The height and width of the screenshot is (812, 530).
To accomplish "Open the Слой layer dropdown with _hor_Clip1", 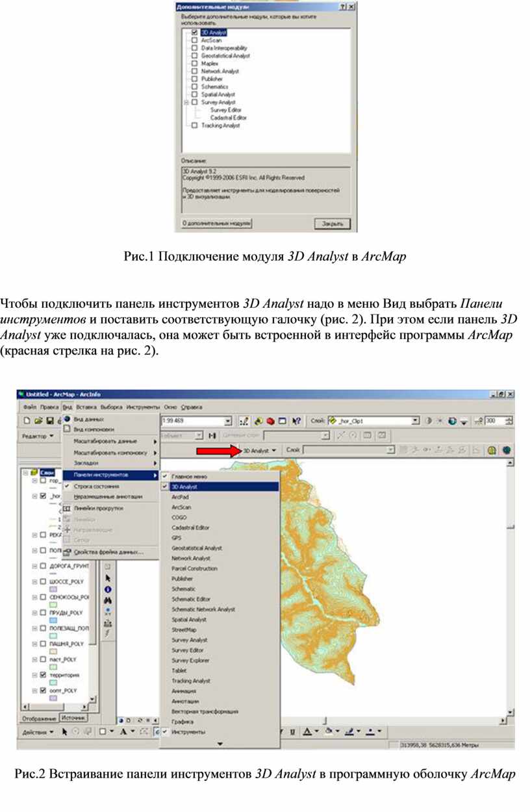I will [416, 421].
